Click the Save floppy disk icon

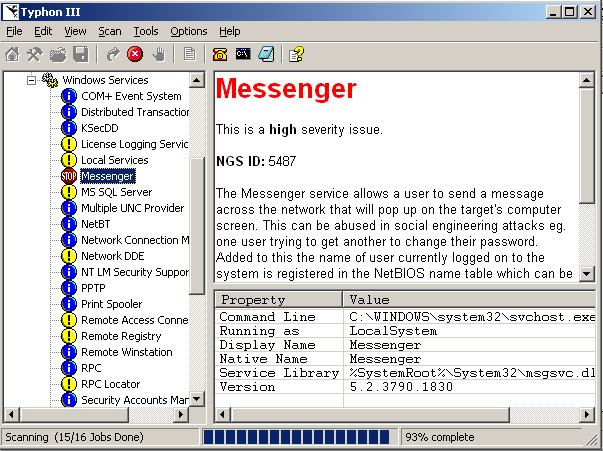81,54
